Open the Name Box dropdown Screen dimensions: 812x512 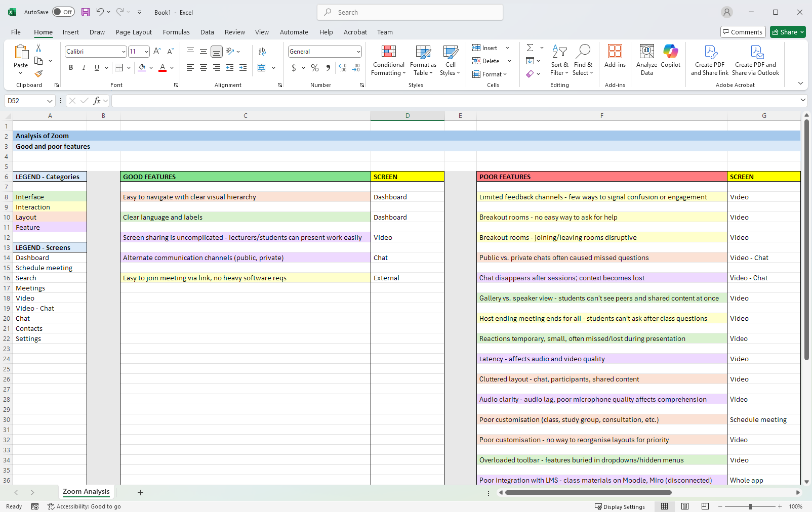(x=50, y=101)
